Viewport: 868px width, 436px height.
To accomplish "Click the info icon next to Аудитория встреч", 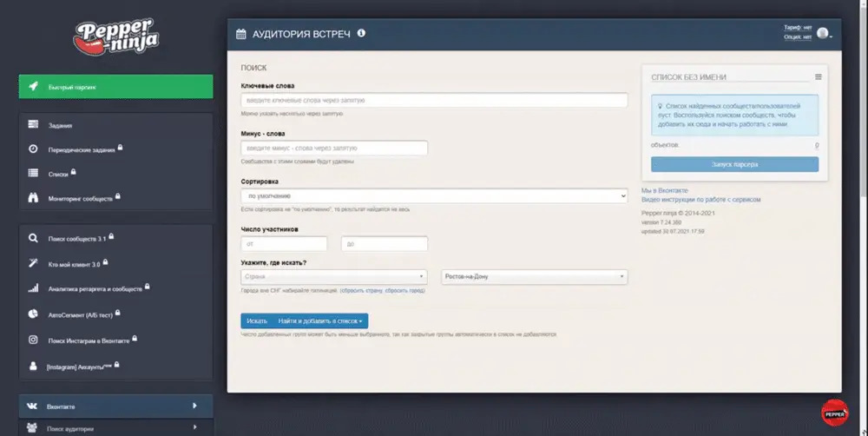I will [x=361, y=33].
